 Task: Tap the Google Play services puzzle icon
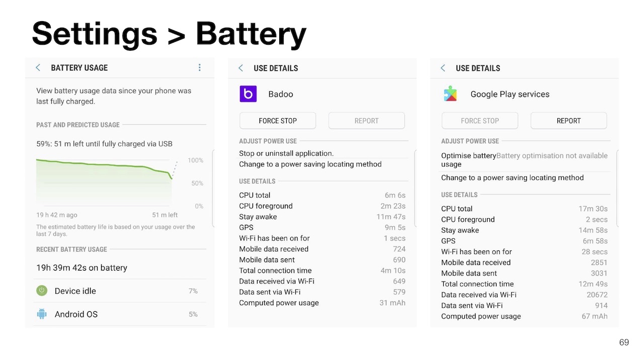pos(450,94)
